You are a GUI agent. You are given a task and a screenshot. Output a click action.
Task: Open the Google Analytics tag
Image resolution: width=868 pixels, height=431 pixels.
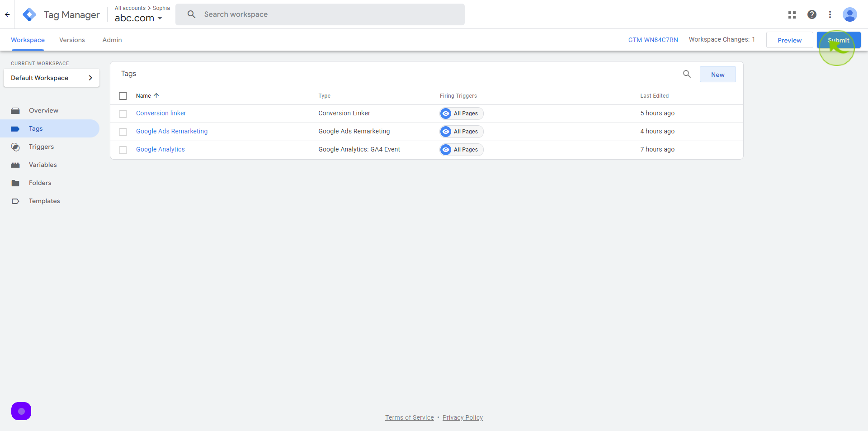coord(160,149)
